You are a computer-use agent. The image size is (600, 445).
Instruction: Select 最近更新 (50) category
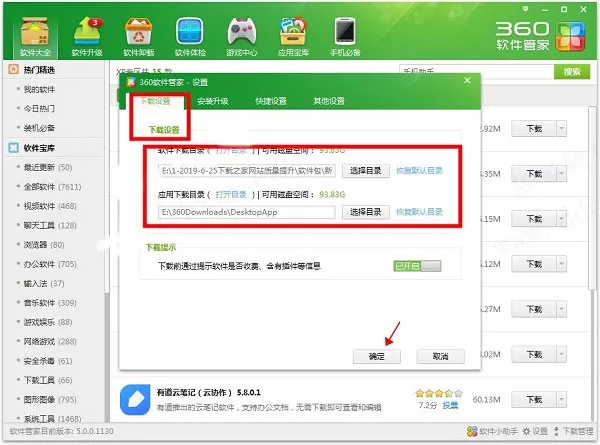[x=48, y=167]
